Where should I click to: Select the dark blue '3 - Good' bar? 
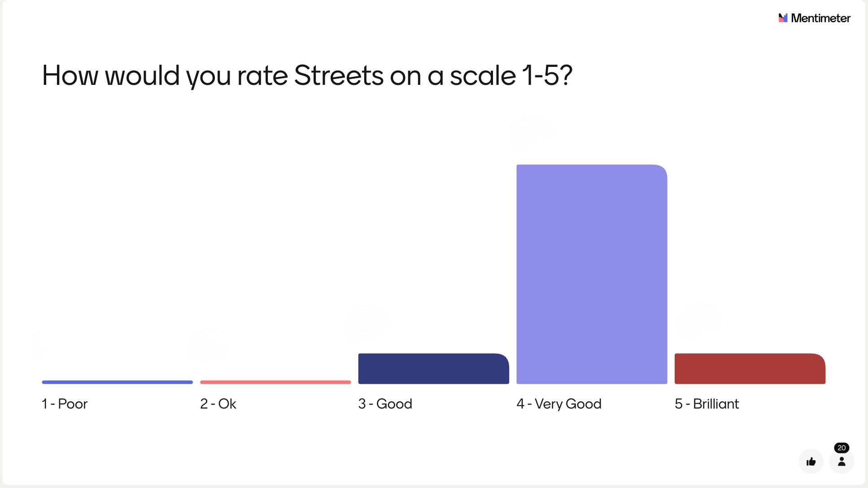(433, 369)
